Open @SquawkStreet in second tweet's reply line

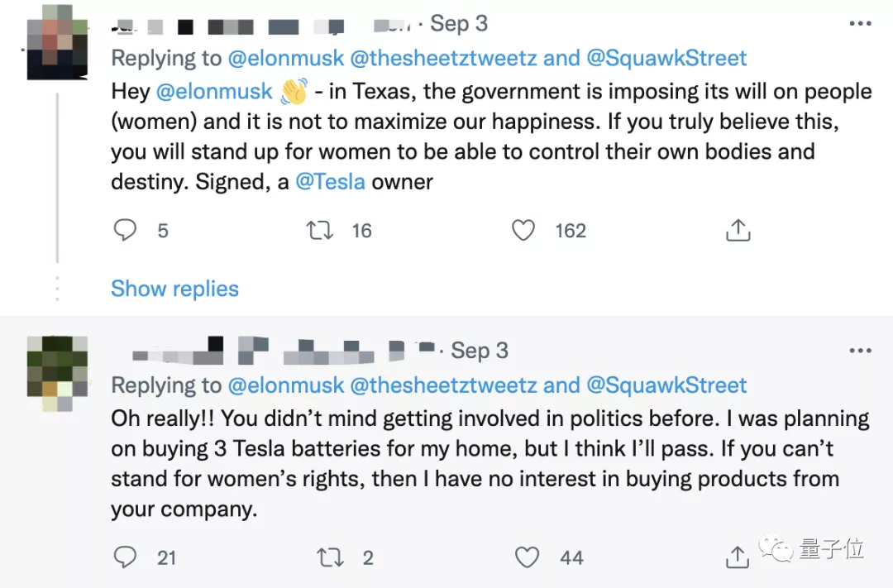click(x=666, y=385)
